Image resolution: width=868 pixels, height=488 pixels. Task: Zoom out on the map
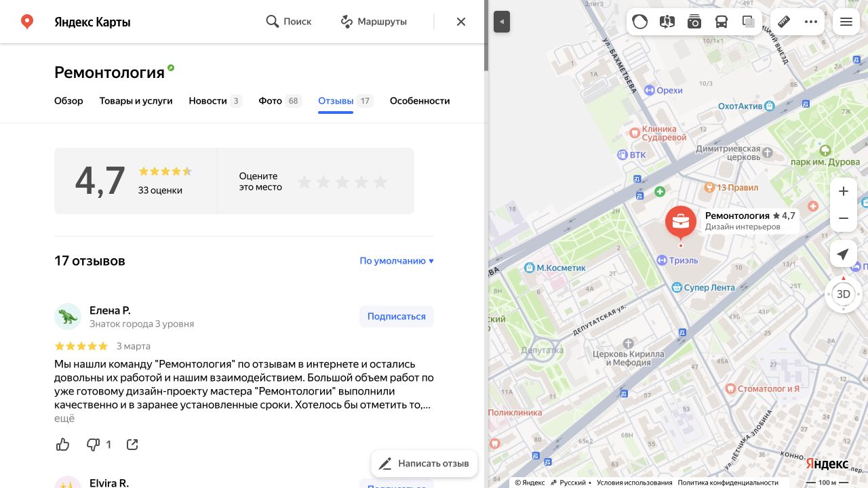[x=844, y=218]
